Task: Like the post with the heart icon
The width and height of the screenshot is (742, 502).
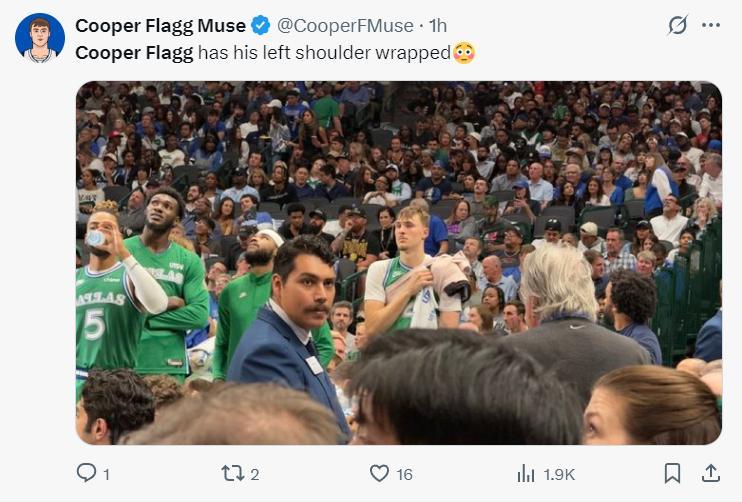Action: [379, 473]
